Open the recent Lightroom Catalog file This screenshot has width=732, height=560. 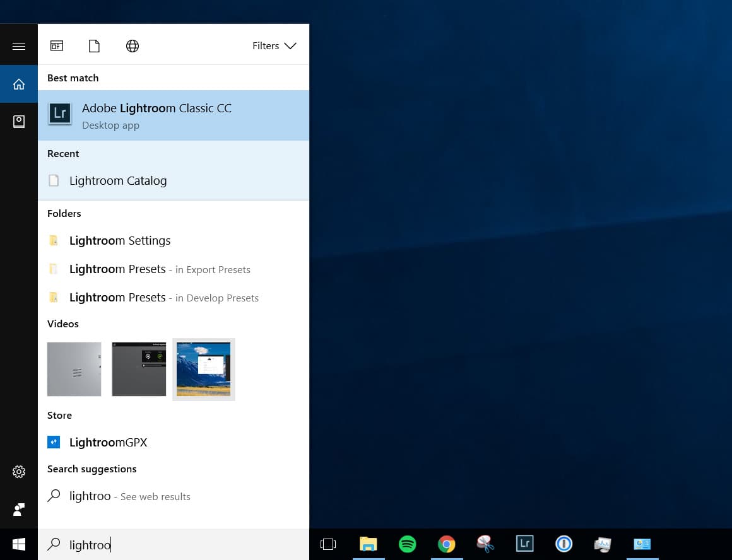point(117,181)
